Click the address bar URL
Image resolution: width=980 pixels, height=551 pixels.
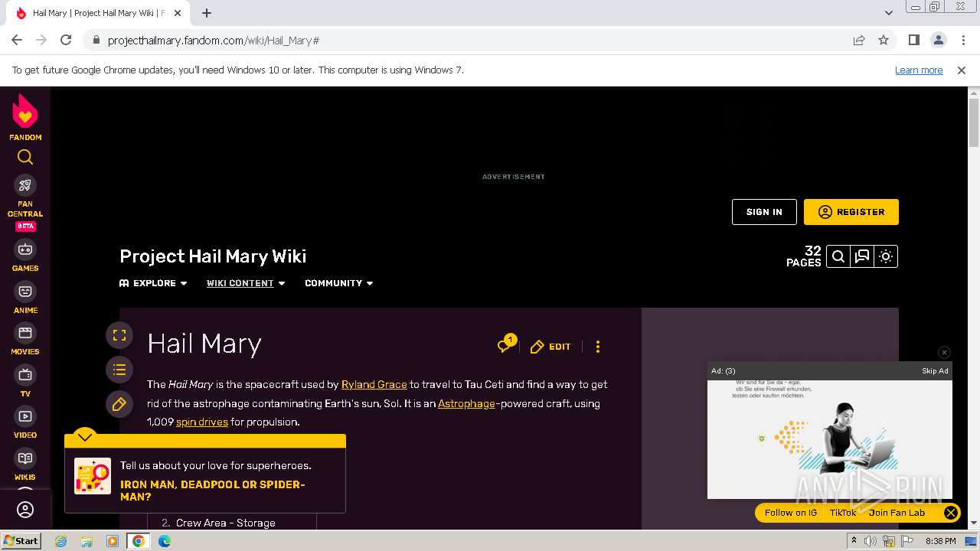[x=214, y=41]
